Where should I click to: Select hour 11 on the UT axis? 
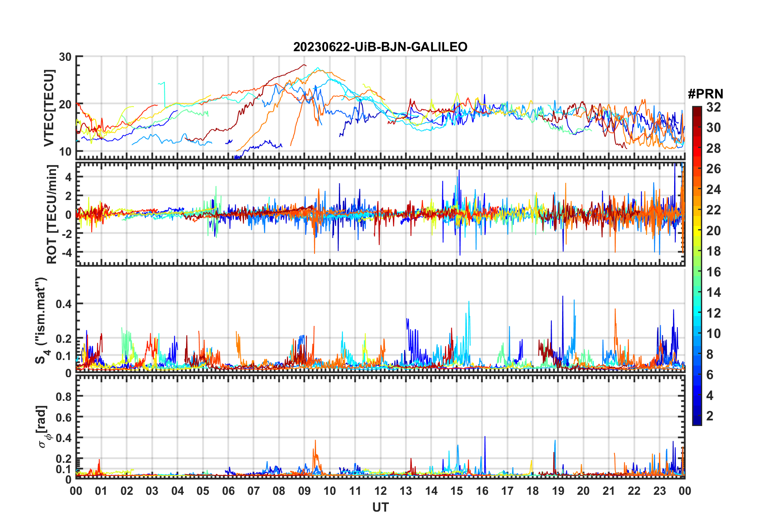pyautogui.click(x=355, y=491)
